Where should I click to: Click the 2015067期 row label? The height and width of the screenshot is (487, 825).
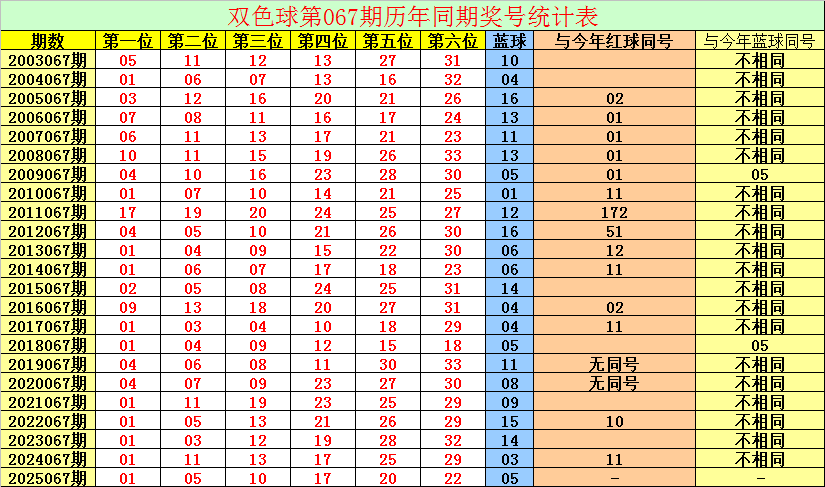coord(47,288)
